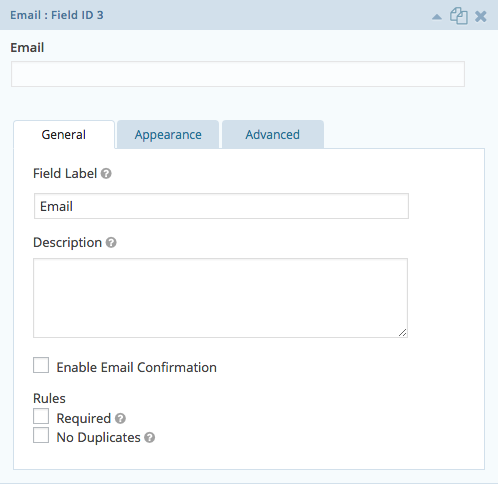Mark the field as Required

pyautogui.click(x=41, y=416)
